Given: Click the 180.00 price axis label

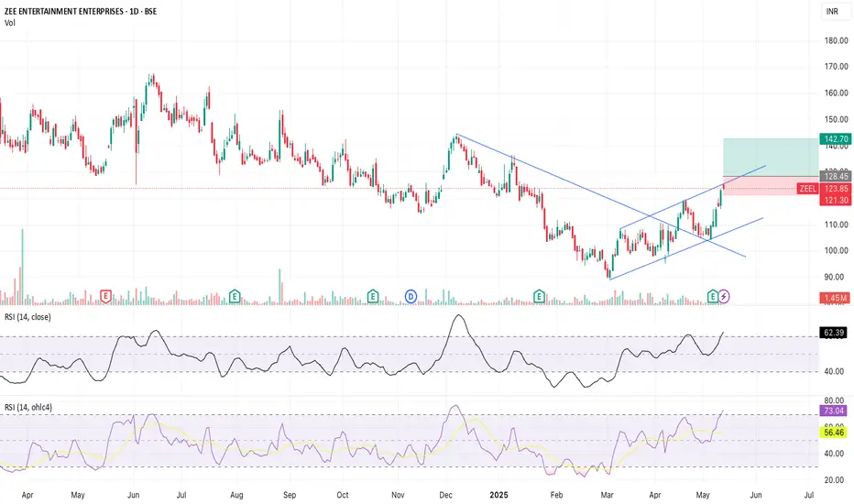Looking at the screenshot, I should click(836, 40).
